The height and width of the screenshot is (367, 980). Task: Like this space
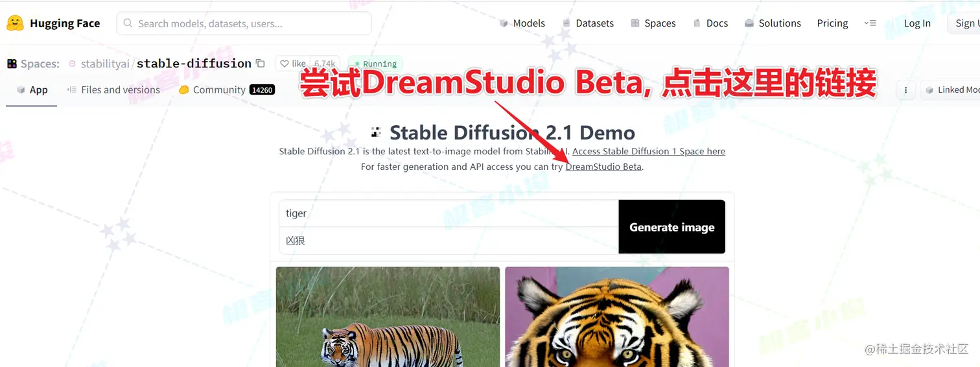point(293,64)
